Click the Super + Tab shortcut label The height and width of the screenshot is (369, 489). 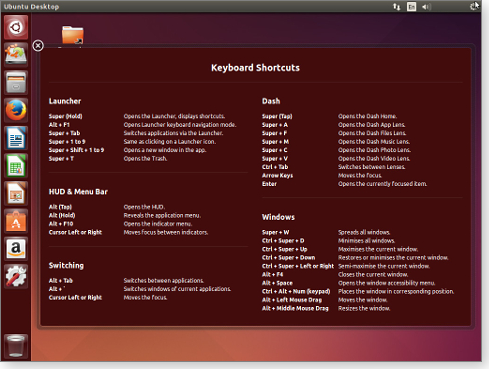click(64, 133)
